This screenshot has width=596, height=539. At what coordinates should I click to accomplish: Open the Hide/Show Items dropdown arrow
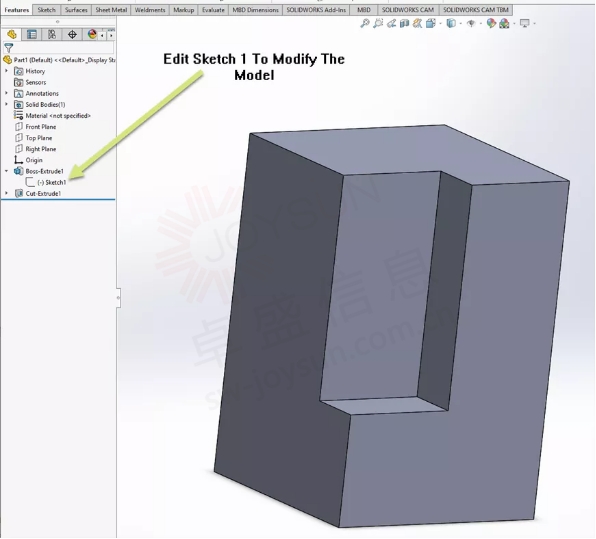tap(481, 24)
